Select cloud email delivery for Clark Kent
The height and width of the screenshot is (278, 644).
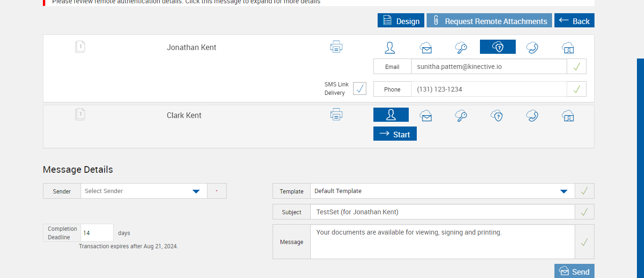(x=426, y=115)
